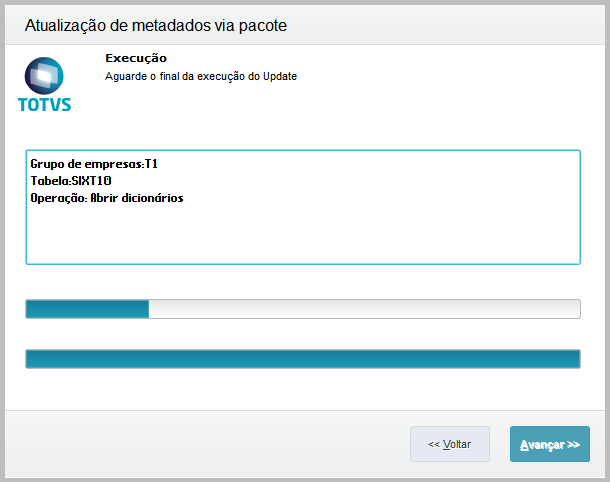610x482 pixels.
Task: Select the "Tabela:SIXT10" log line
Action: 71,180
